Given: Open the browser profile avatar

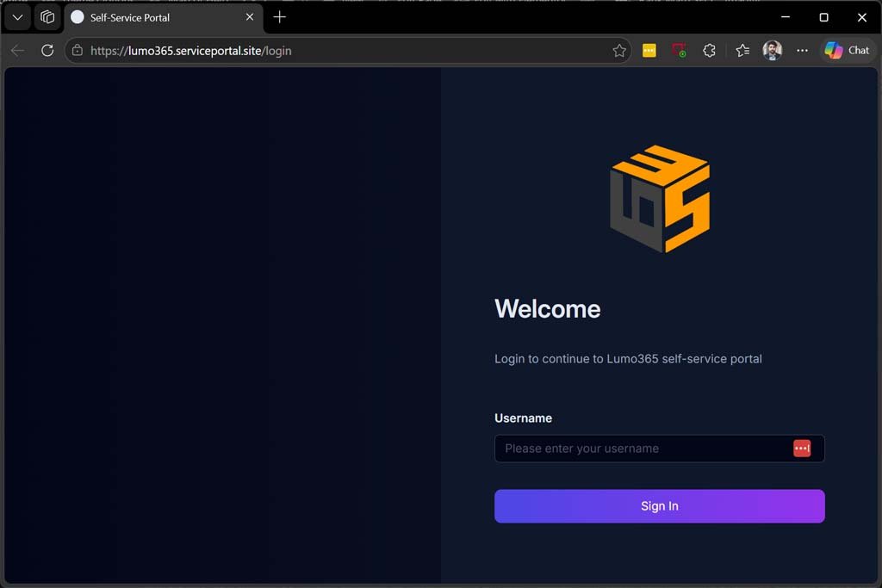Looking at the screenshot, I should coord(773,51).
